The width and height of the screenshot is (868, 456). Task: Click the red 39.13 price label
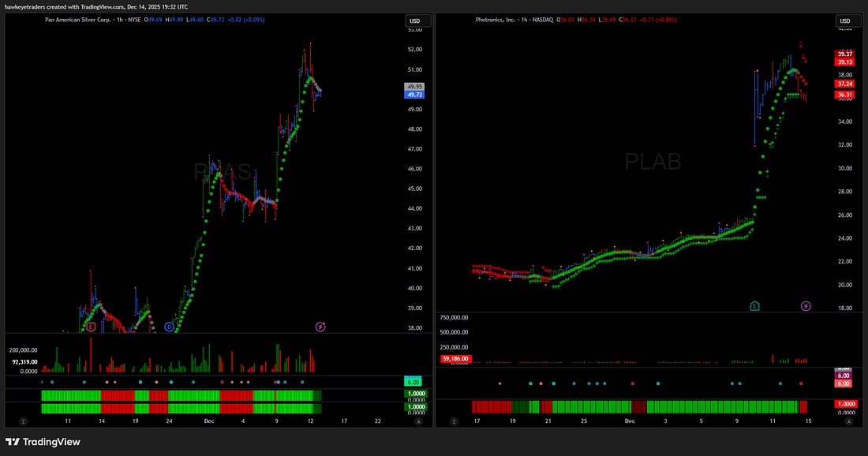click(845, 62)
